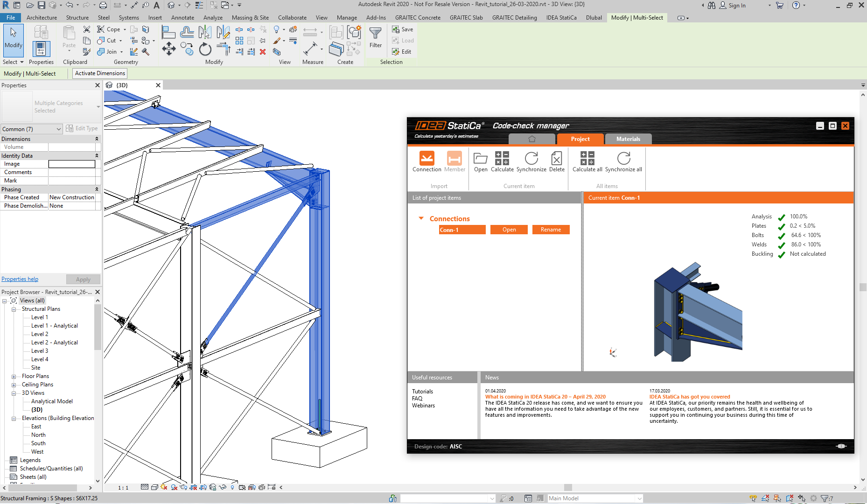Collapse the Dimensions properties section
Screen dimensions: 867x504
(97, 139)
